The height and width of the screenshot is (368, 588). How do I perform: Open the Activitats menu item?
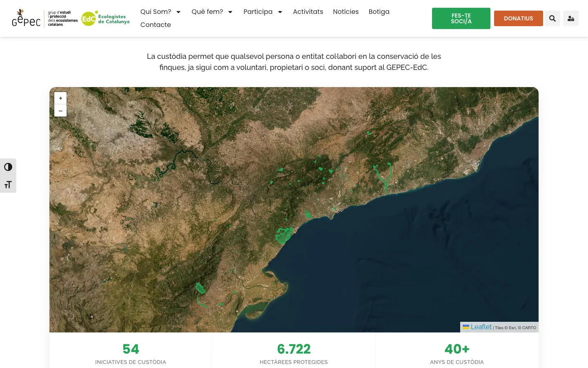click(x=308, y=12)
